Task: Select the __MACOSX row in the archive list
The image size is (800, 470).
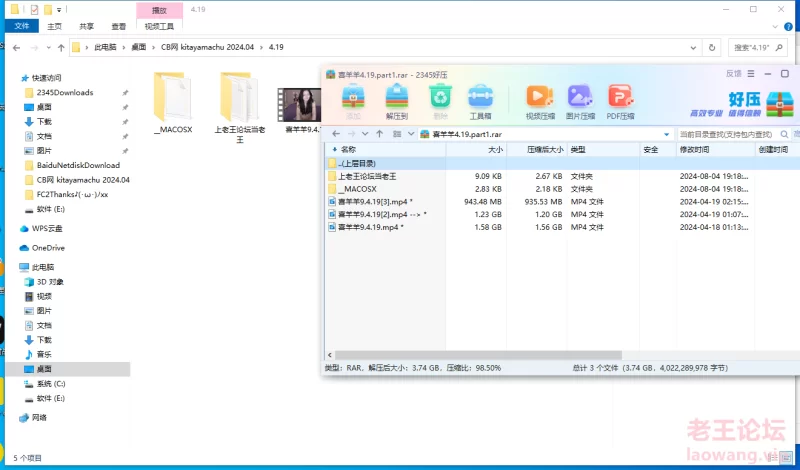Action: [x=563, y=189]
